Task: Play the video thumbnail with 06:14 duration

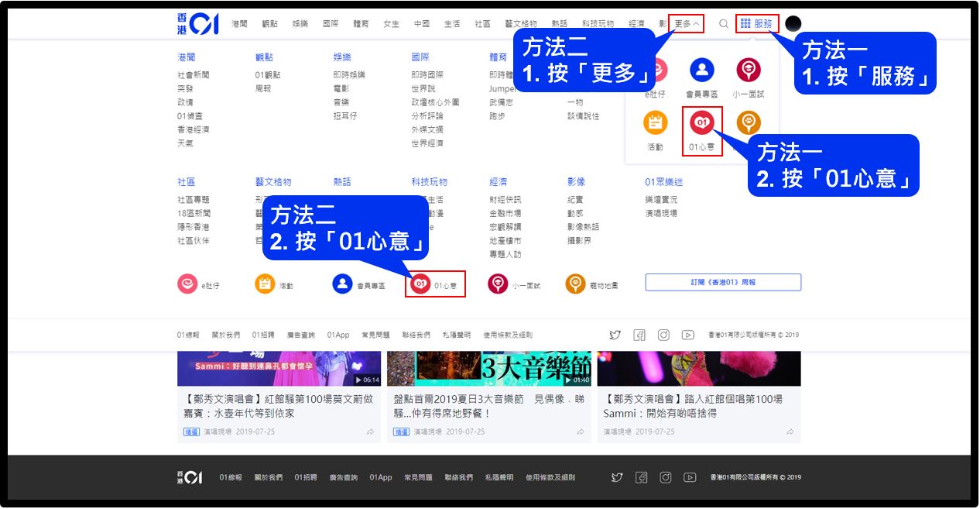Action: point(279,369)
